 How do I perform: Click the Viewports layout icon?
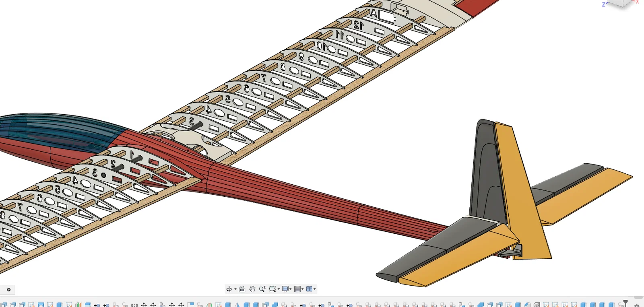pos(309,289)
